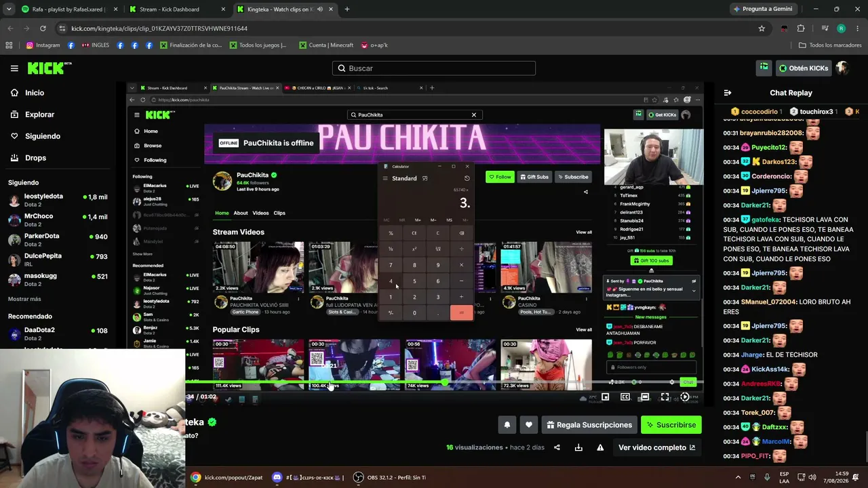Viewport: 868px width, 488px height.
Task: Open the Cuenta | Minecraft bookmark
Action: point(326,45)
